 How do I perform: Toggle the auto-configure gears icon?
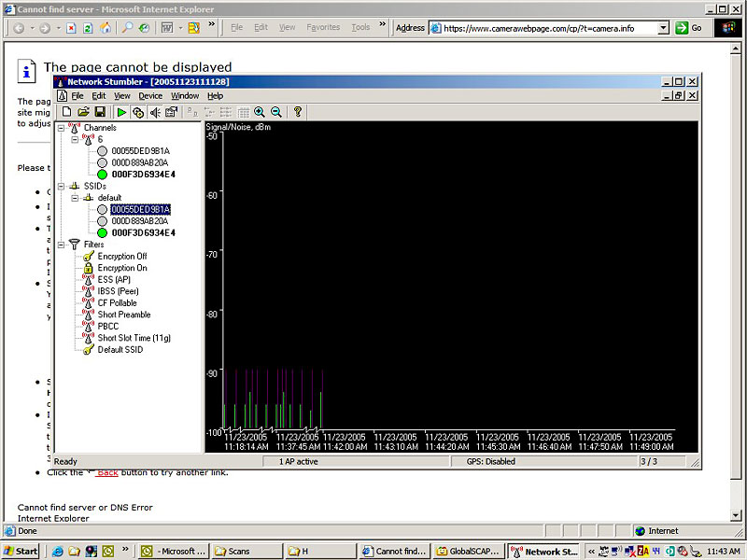coord(138,112)
